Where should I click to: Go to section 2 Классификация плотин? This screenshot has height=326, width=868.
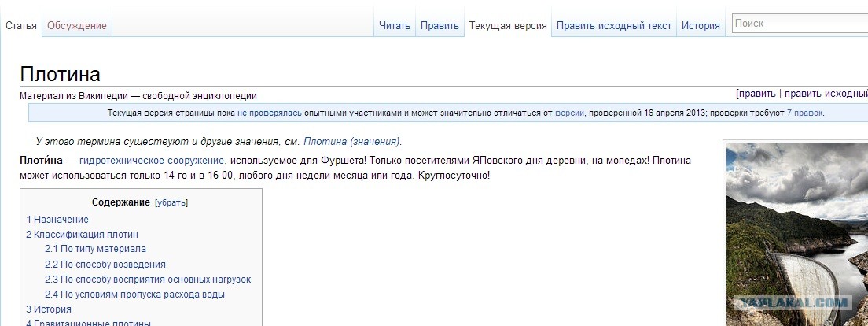click(x=82, y=235)
